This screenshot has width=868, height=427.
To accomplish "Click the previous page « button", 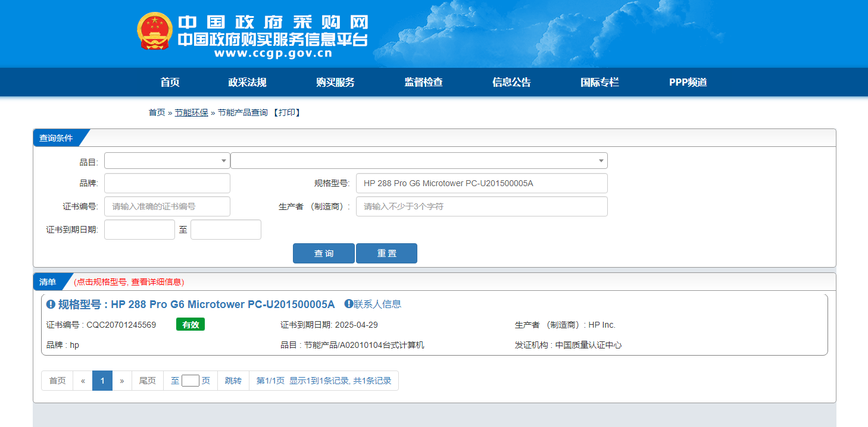I will pos(83,381).
